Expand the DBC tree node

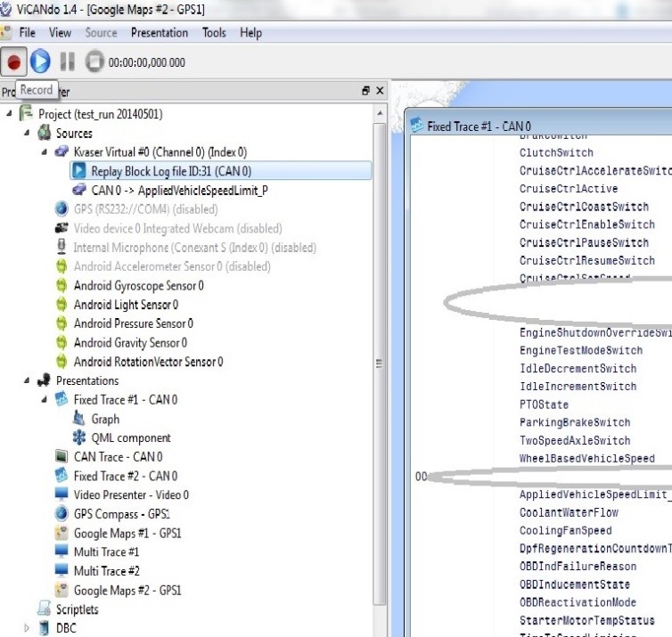pos(27,628)
